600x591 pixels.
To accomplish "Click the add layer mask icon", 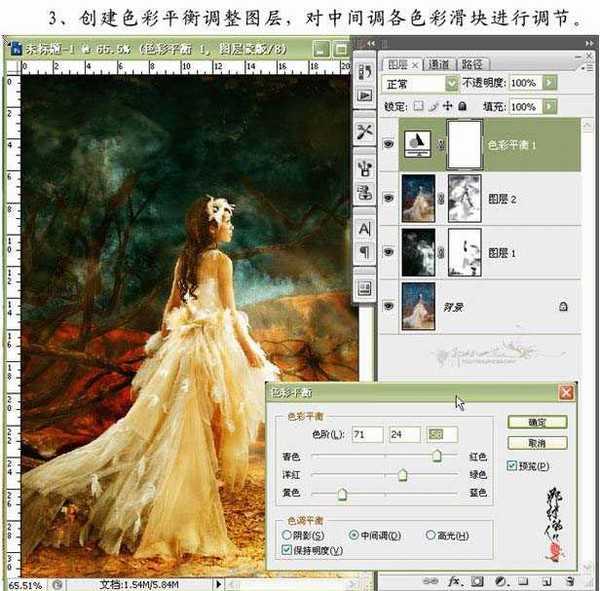I will coord(477,580).
